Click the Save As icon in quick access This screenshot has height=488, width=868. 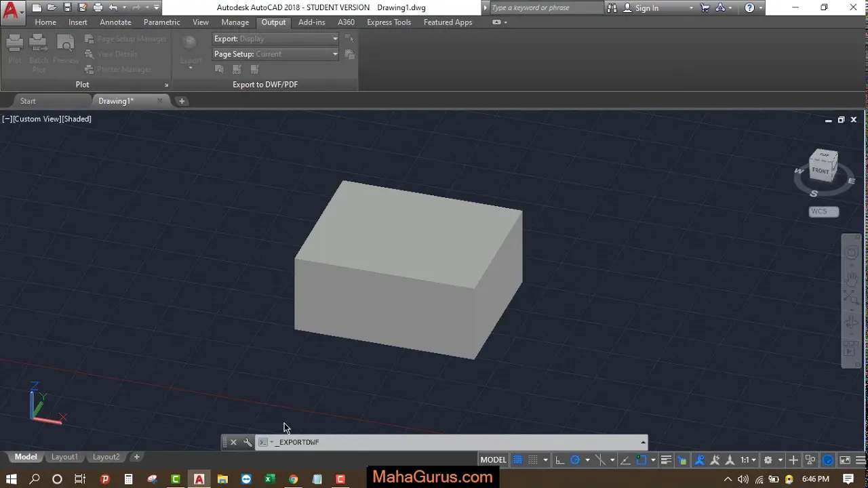click(82, 8)
